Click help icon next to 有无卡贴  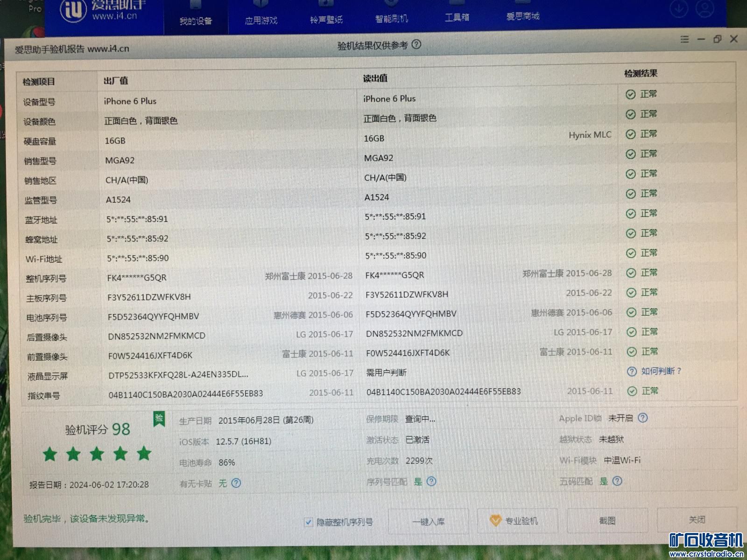236,483
